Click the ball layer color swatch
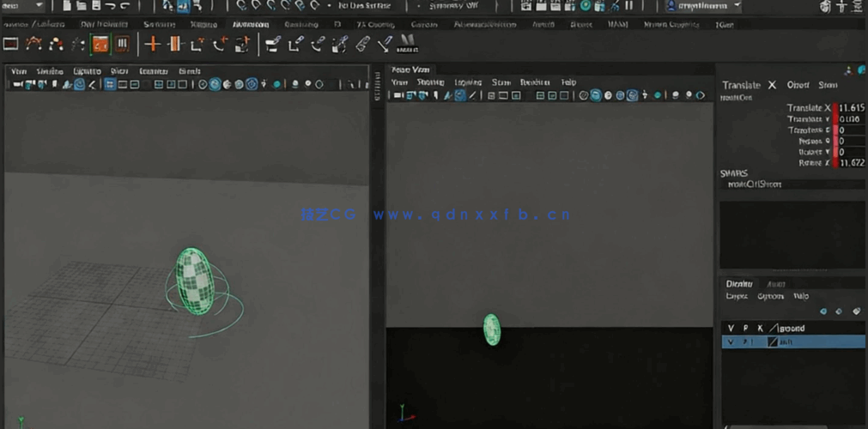Image resolution: width=868 pixels, height=429 pixels. 773,341
